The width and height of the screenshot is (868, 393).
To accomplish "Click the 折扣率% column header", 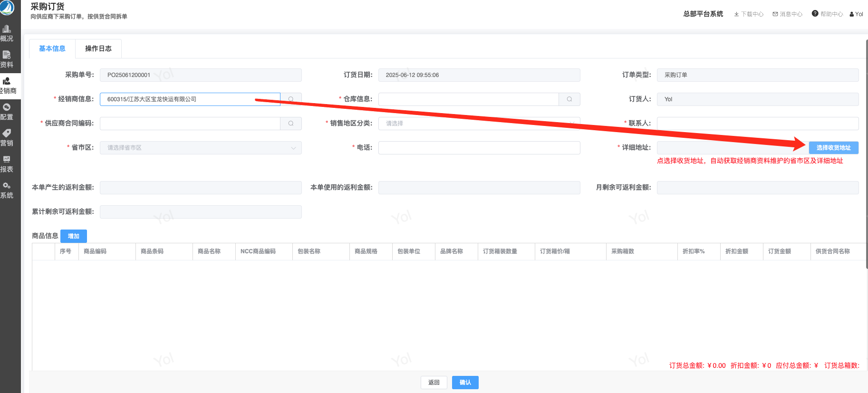I will 699,251.
